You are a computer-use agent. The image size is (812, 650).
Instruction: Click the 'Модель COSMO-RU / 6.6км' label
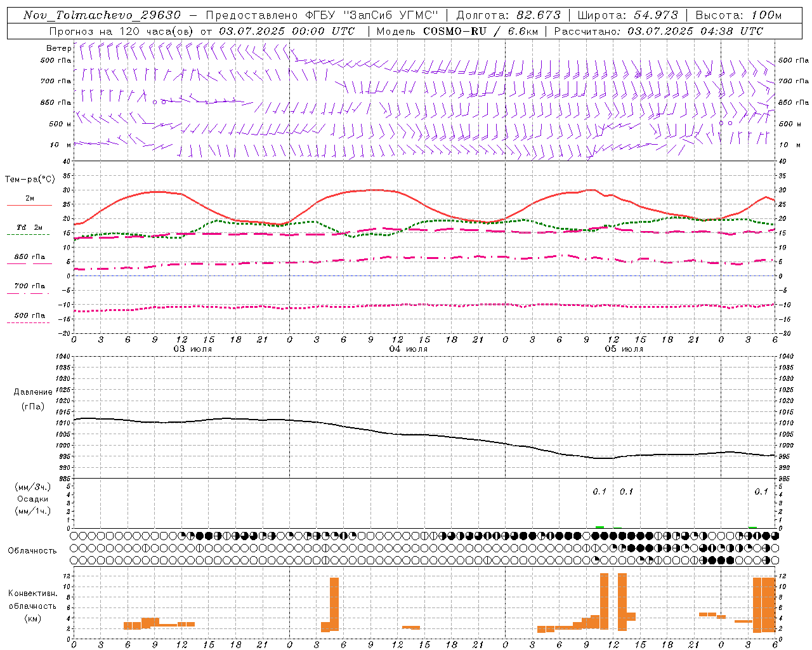(x=457, y=31)
